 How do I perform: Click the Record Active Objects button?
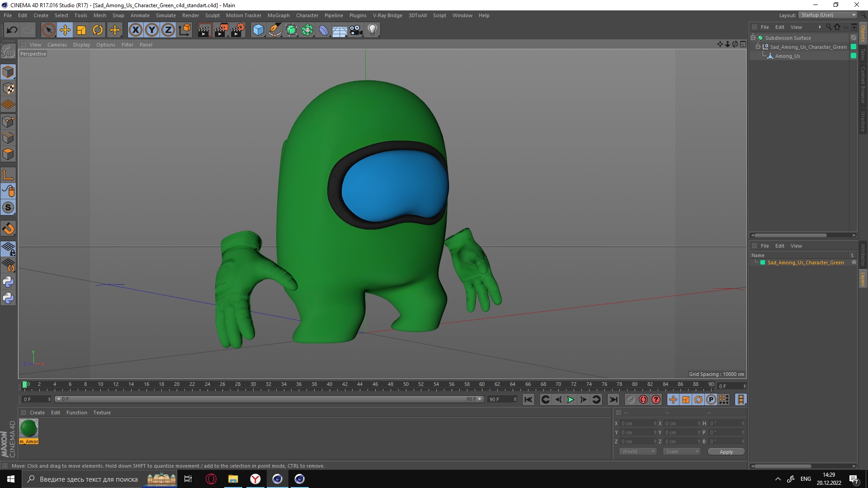click(630, 399)
